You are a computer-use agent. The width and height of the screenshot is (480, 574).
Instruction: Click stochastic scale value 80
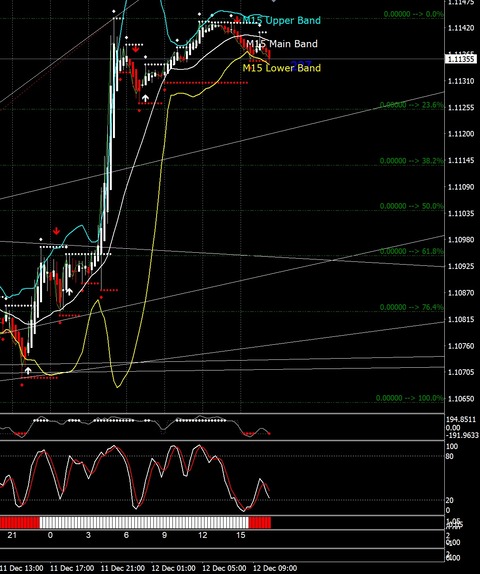(450, 456)
